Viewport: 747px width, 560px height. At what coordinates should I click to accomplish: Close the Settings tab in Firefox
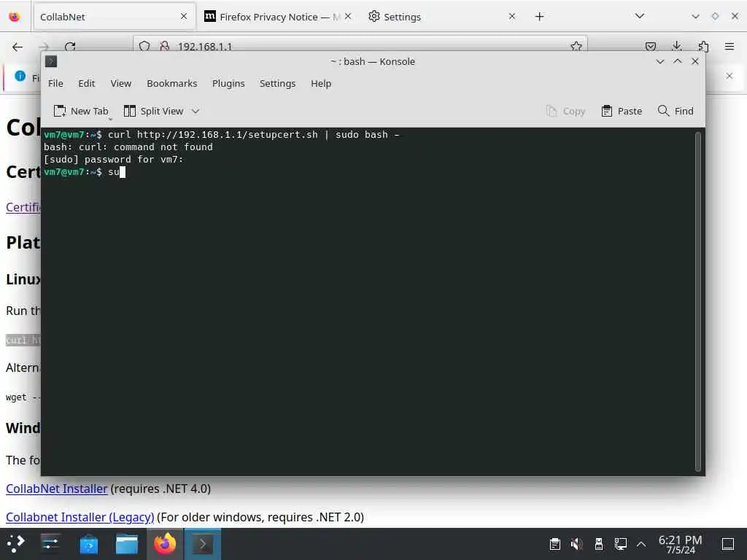point(512,16)
